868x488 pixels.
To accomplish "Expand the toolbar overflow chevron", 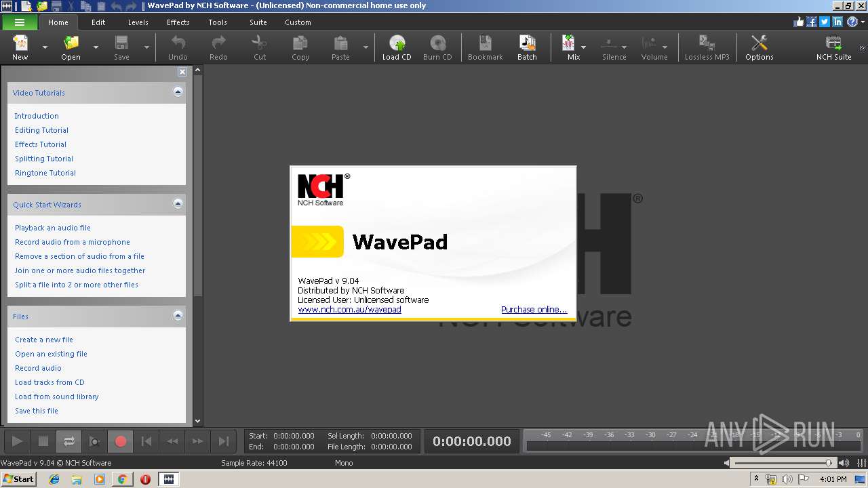I will pyautogui.click(x=863, y=48).
